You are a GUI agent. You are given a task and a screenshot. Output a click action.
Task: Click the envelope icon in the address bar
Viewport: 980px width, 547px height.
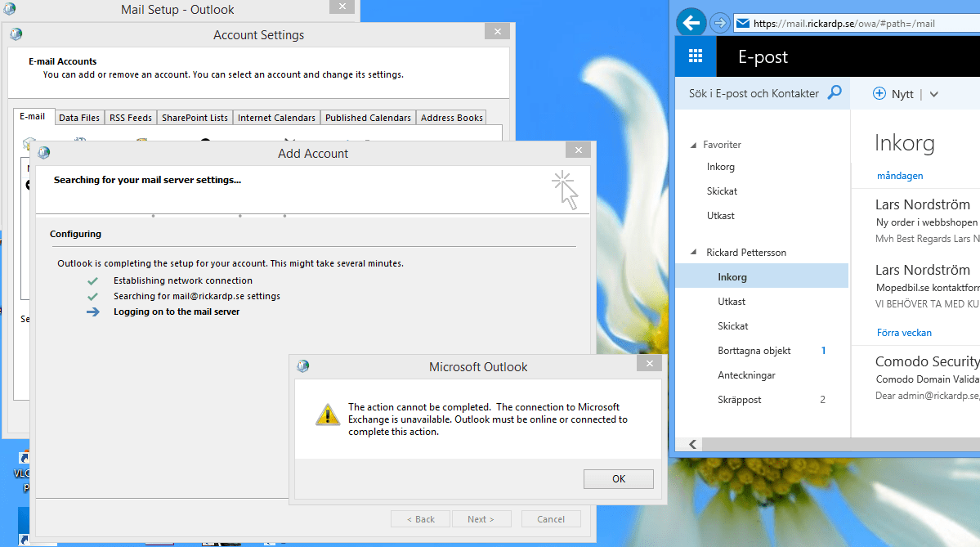[742, 23]
